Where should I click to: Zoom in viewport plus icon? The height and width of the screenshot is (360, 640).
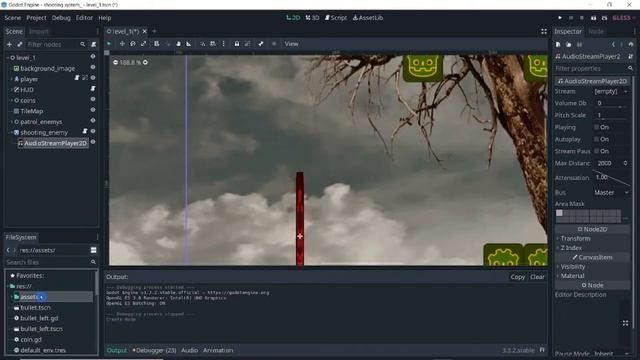[145, 62]
